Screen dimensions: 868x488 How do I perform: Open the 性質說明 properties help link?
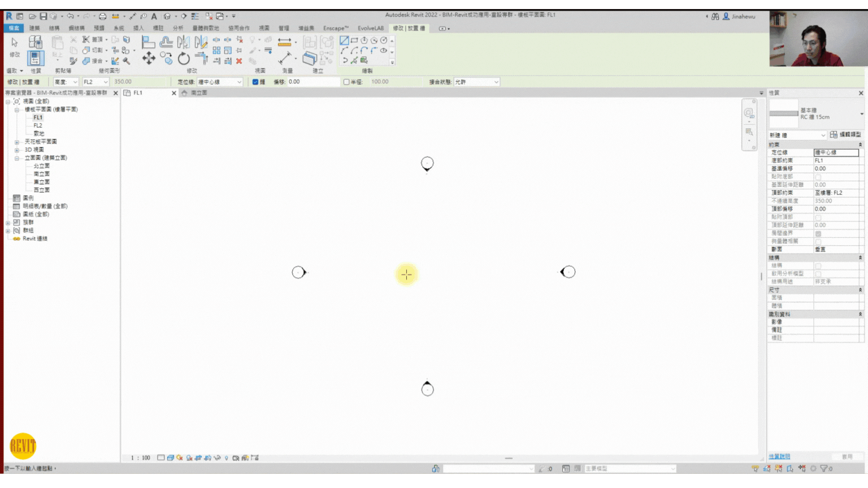779,456
